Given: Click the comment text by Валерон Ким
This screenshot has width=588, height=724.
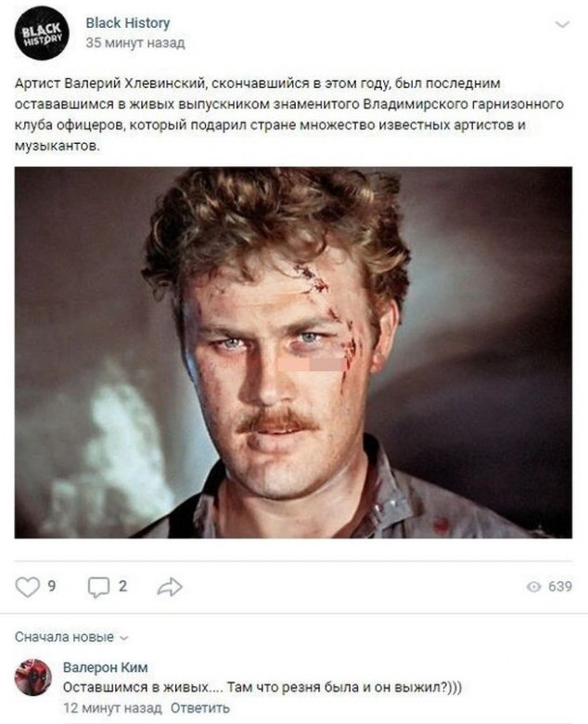Looking at the screenshot, I should [x=262, y=688].
